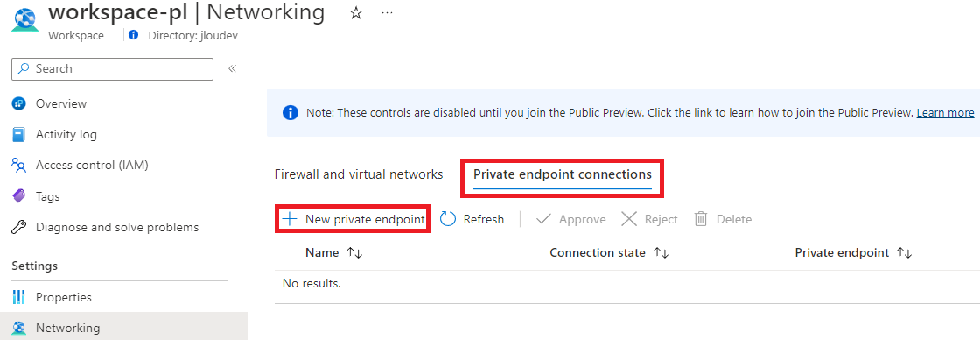The height and width of the screenshot is (340, 980).
Task: Click the Overview icon in sidebar
Action: pos(18,104)
